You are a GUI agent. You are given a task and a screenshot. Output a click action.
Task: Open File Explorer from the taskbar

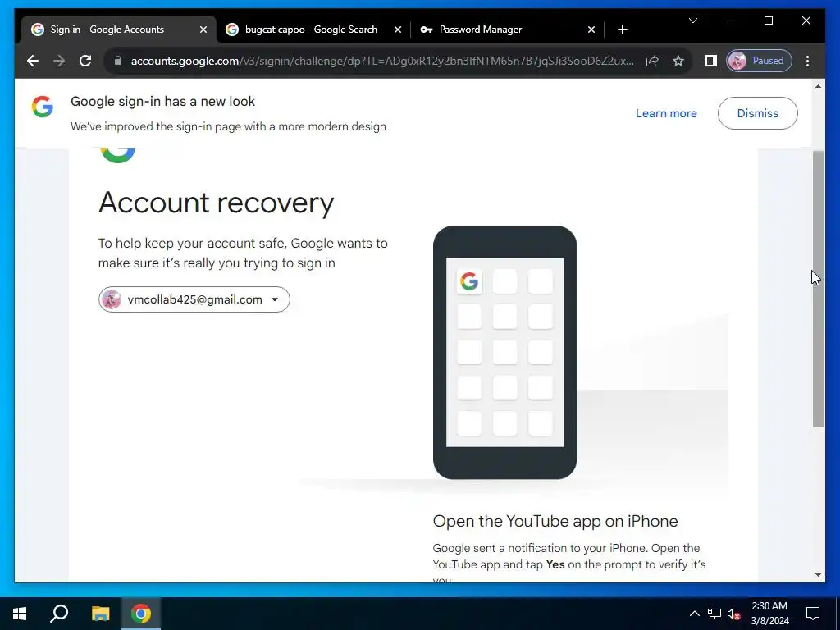point(100,614)
